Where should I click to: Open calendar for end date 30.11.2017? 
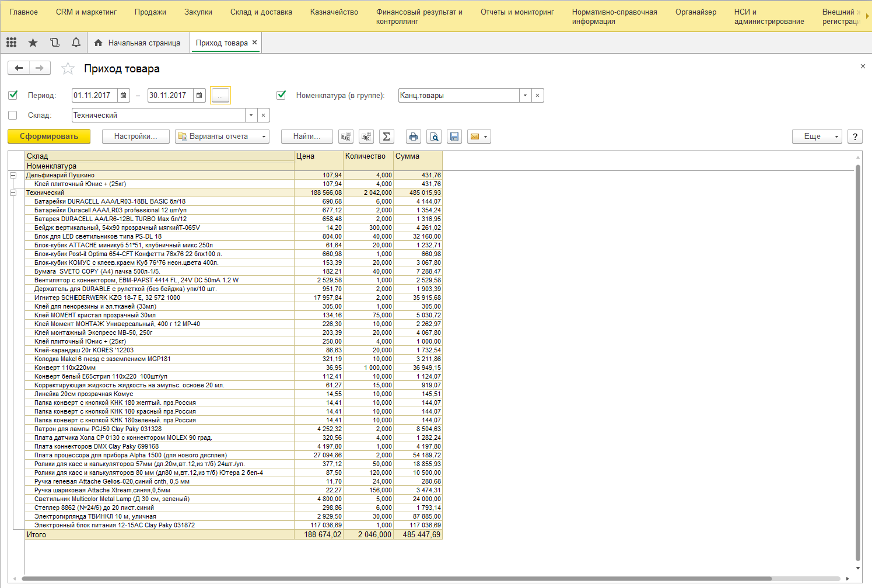tap(199, 95)
